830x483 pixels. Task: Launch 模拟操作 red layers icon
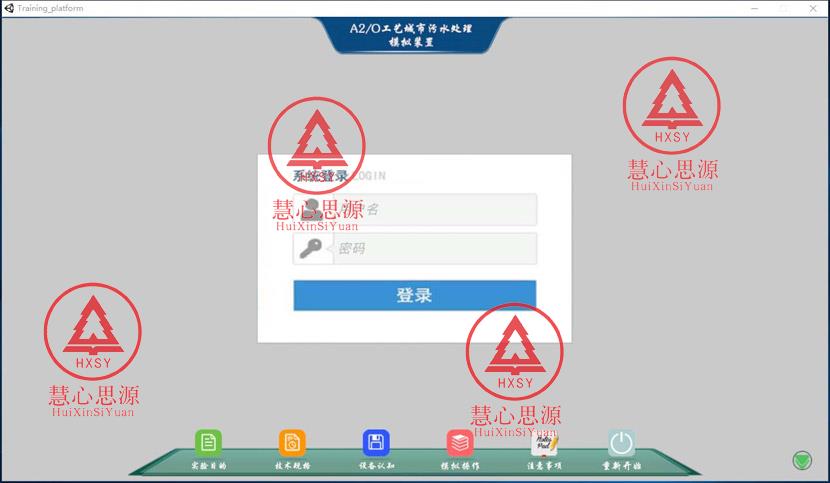click(x=460, y=443)
